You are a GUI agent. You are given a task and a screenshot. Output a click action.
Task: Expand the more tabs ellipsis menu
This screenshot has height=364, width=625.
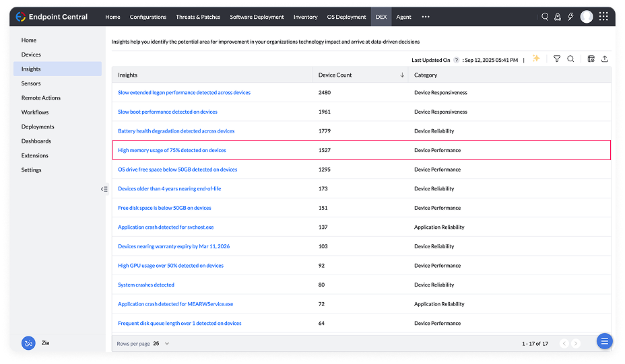click(425, 17)
